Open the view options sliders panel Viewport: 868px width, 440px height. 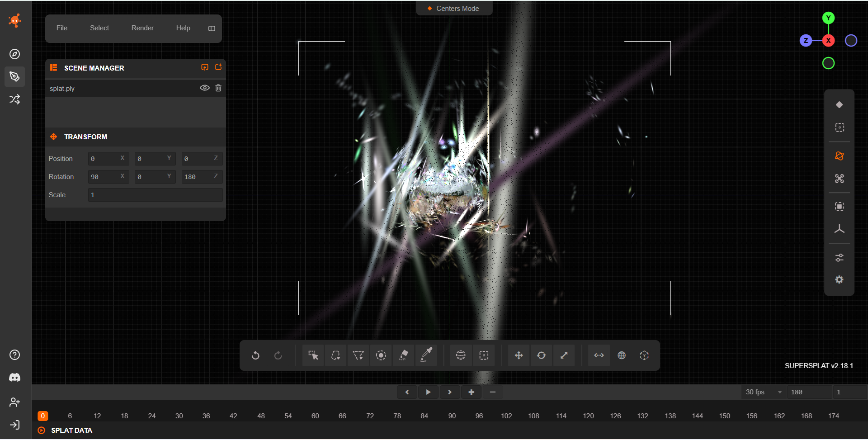[840, 258]
